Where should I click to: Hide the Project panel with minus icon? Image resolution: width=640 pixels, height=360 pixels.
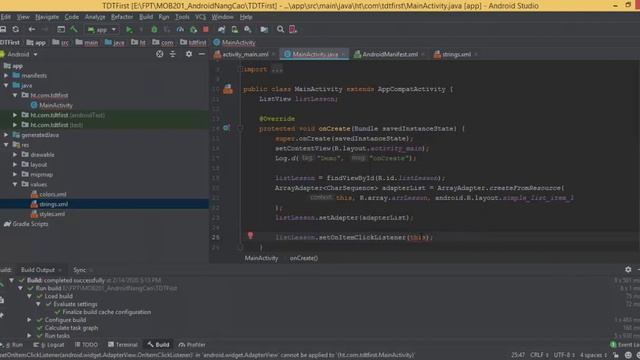coord(202,54)
